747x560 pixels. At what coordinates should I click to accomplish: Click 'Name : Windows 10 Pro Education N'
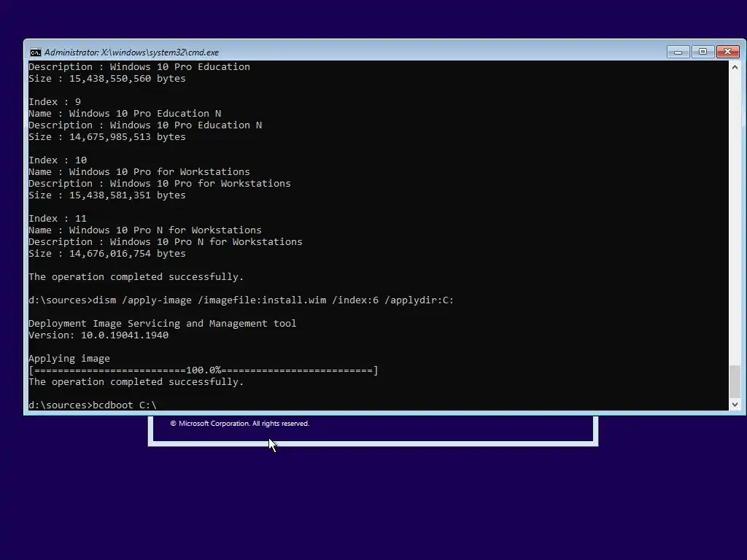point(125,113)
